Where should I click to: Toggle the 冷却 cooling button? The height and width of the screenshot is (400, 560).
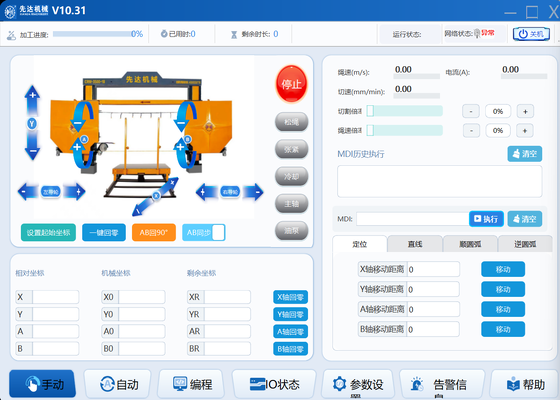click(291, 176)
